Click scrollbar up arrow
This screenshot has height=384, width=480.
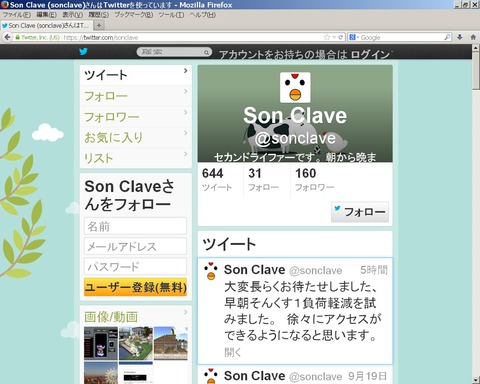pos(476,48)
